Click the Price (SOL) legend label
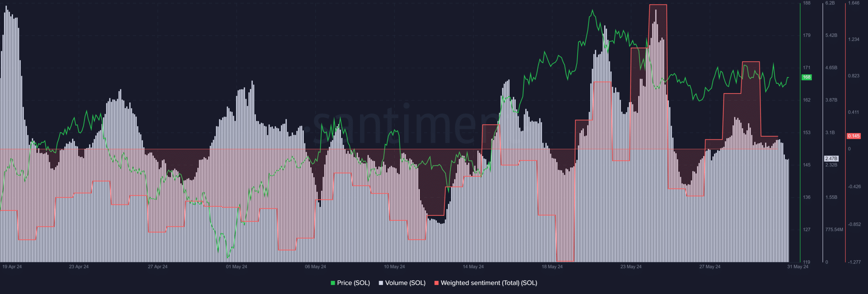Viewport: 868px width, 294px height. pyautogui.click(x=353, y=283)
